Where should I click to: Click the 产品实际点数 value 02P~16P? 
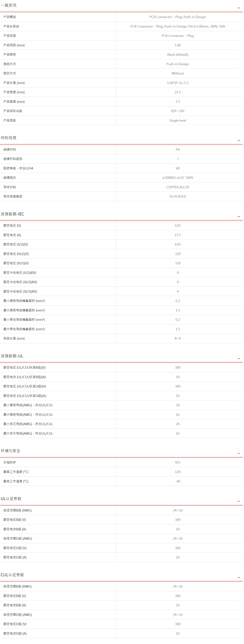(177, 111)
